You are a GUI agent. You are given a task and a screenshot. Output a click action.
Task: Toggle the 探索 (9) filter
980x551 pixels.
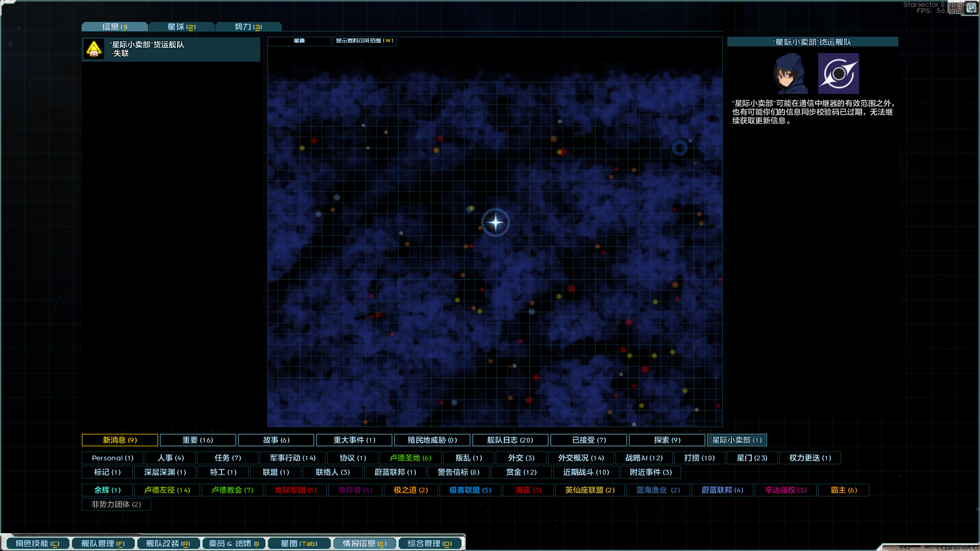click(x=667, y=440)
